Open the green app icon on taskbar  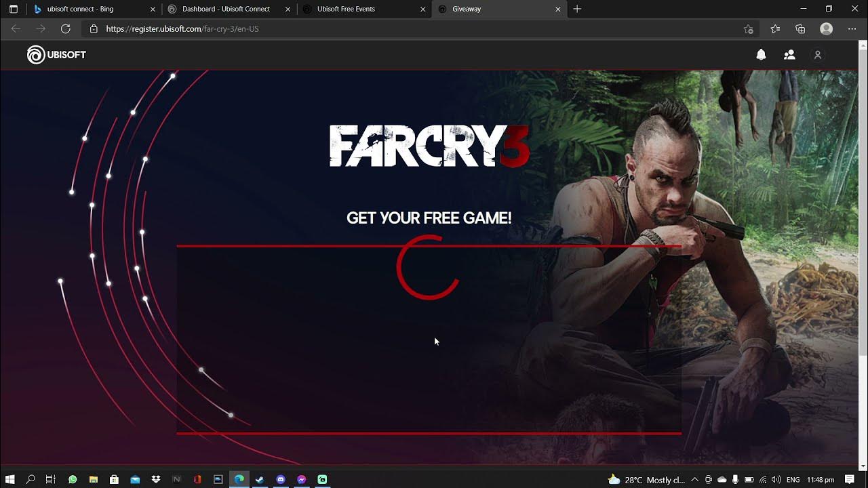(322, 479)
